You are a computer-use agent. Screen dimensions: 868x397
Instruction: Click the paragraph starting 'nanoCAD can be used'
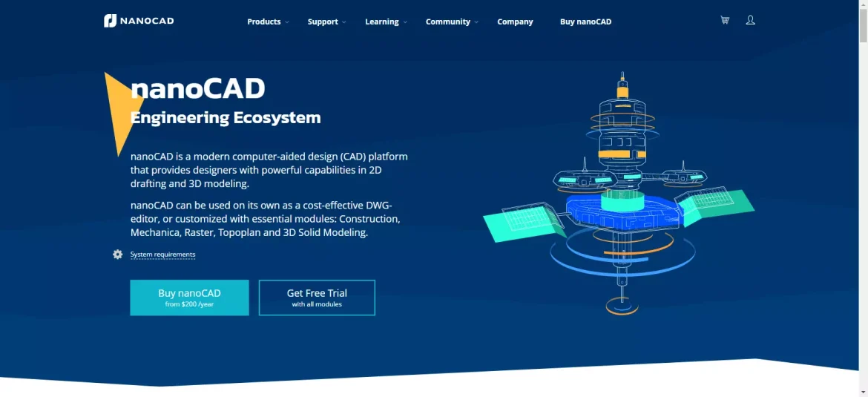[x=266, y=219]
